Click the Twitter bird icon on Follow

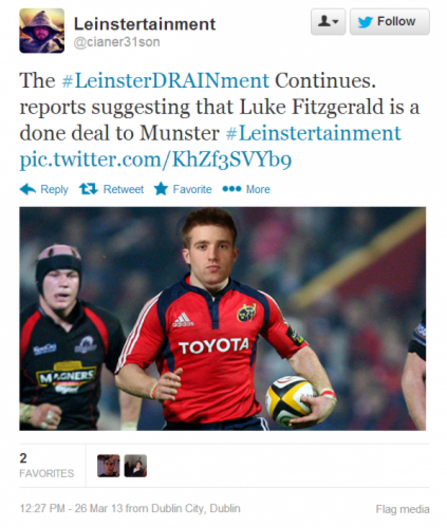pyautogui.click(x=365, y=22)
